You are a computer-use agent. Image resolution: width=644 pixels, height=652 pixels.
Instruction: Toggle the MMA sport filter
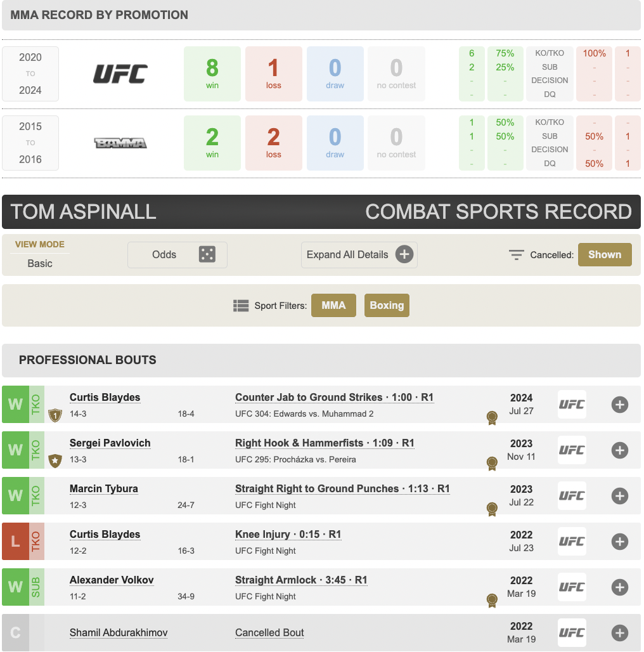[333, 305]
